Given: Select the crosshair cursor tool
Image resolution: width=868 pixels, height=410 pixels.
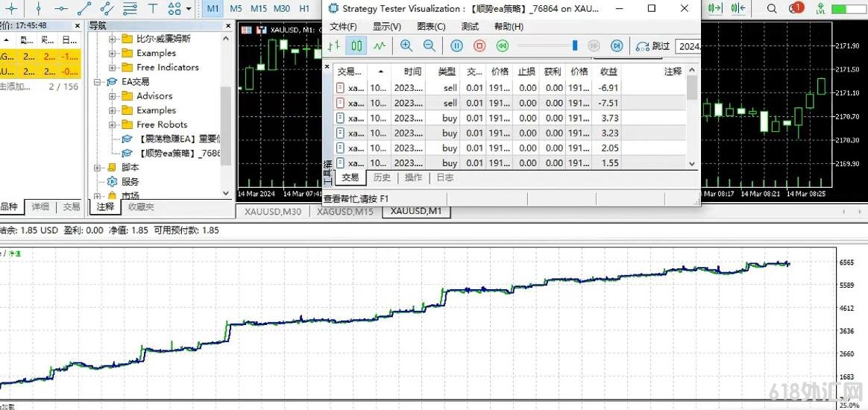Looking at the screenshot, I should (x=12, y=8).
